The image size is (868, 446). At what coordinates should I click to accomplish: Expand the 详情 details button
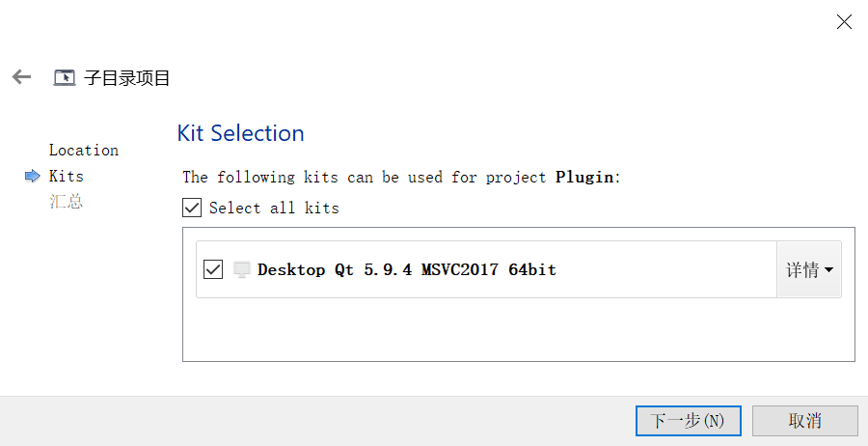[x=809, y=269]
